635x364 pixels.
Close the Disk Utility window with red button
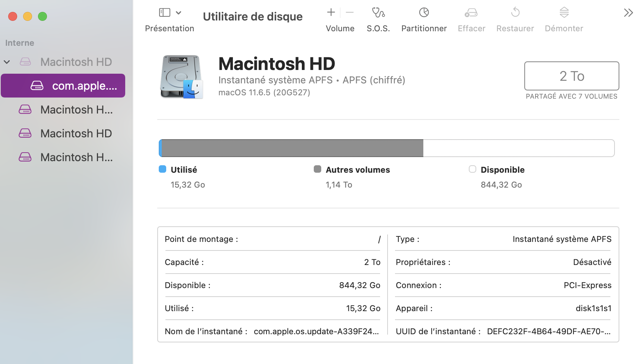(13, 16)
